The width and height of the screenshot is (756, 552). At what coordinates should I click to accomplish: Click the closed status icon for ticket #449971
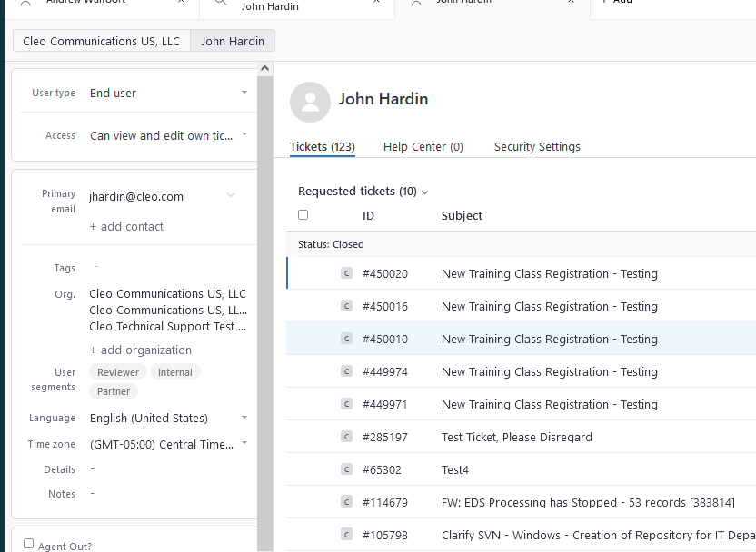coord(347,404)
